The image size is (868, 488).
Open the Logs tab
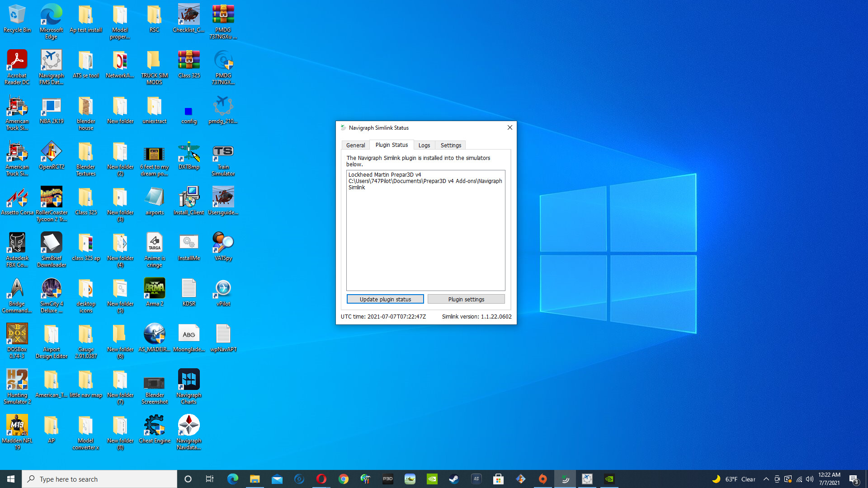point(424,145)
